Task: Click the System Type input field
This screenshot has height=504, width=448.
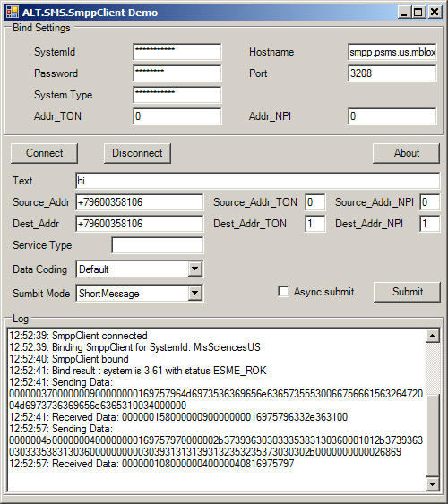Action: pyautogui.click(x=177, y=95)
